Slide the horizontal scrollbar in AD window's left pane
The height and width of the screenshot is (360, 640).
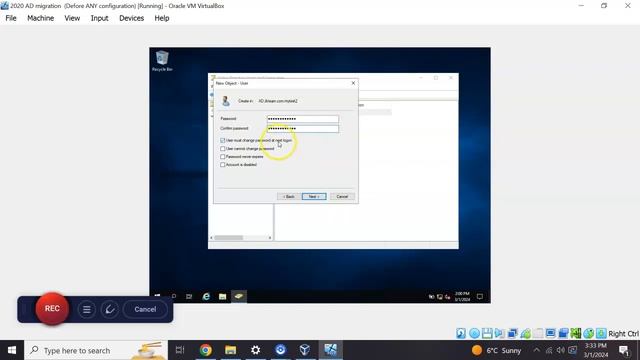click(229, 238)
